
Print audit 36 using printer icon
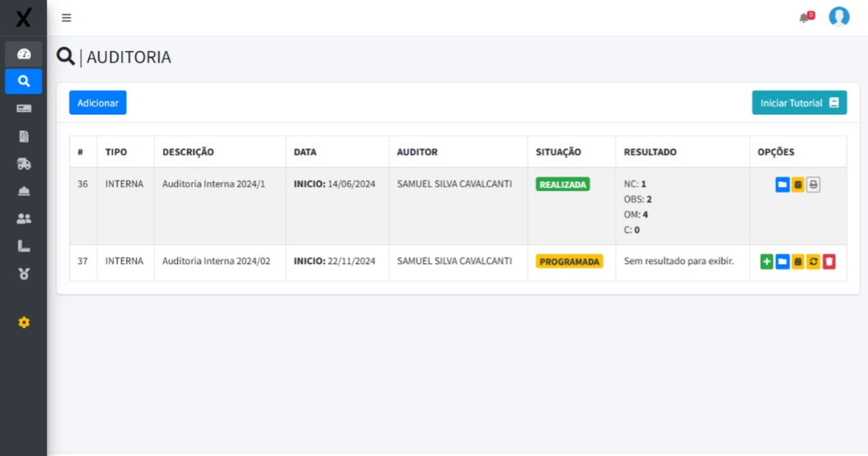(x=813, y=185)
